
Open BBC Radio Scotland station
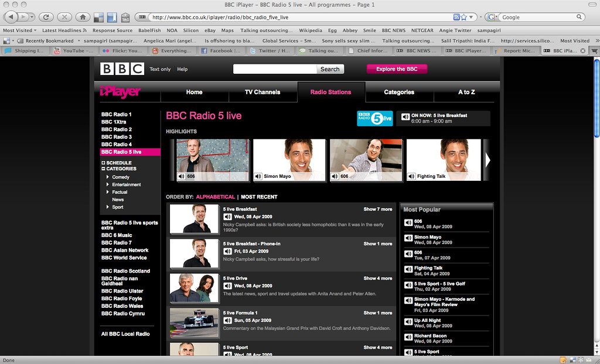click(x=125, y=271)
